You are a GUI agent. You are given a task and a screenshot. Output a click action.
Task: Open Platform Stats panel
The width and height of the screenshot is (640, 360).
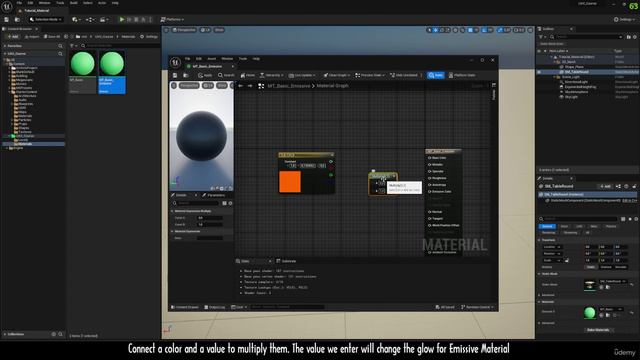tap(462, 76)
